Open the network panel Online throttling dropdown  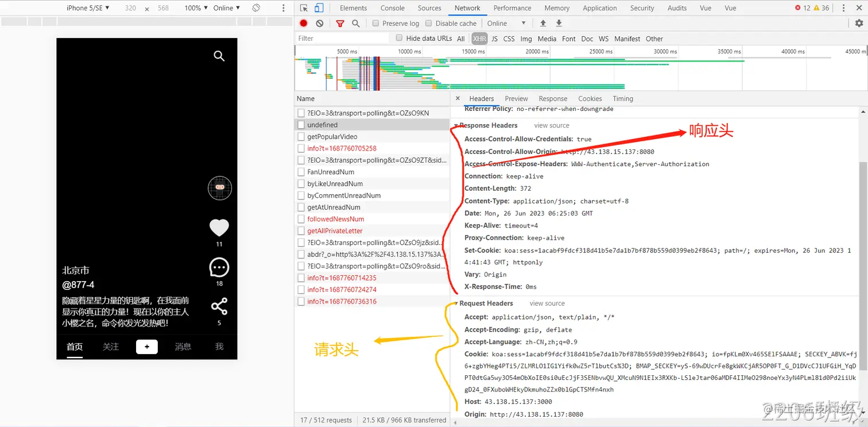506,24
